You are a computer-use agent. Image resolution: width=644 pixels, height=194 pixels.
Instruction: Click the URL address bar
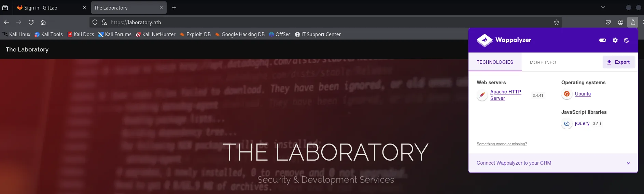[x=326, y=22]
